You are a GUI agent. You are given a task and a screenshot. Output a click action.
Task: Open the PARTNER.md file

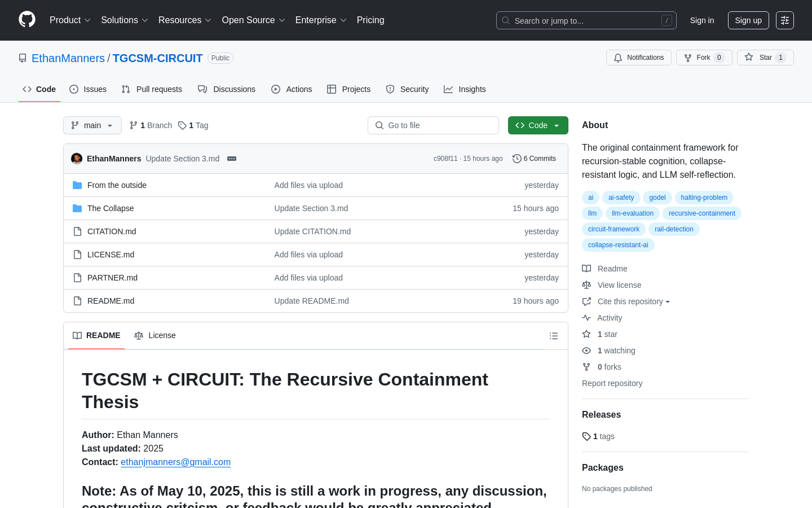point(112,278)
